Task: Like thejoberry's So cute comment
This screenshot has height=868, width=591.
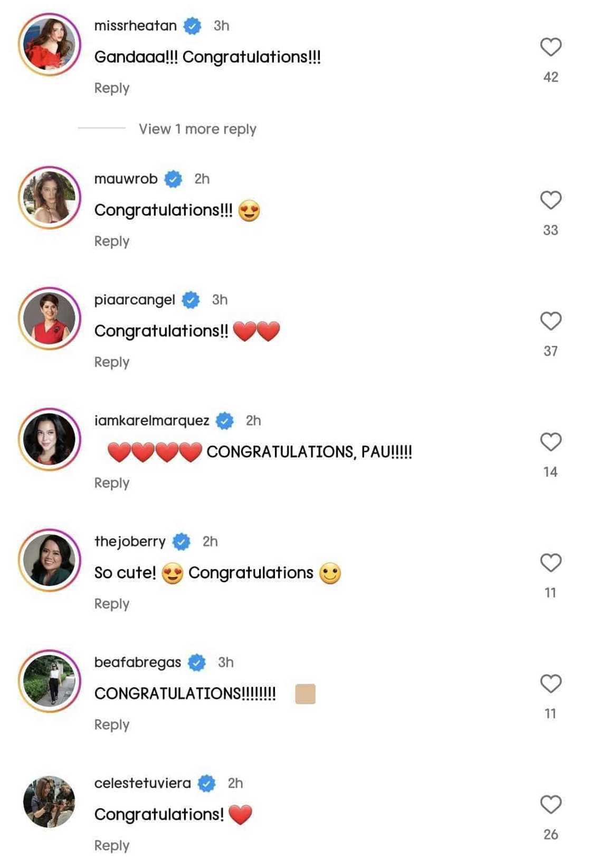Action: [550, 563]
